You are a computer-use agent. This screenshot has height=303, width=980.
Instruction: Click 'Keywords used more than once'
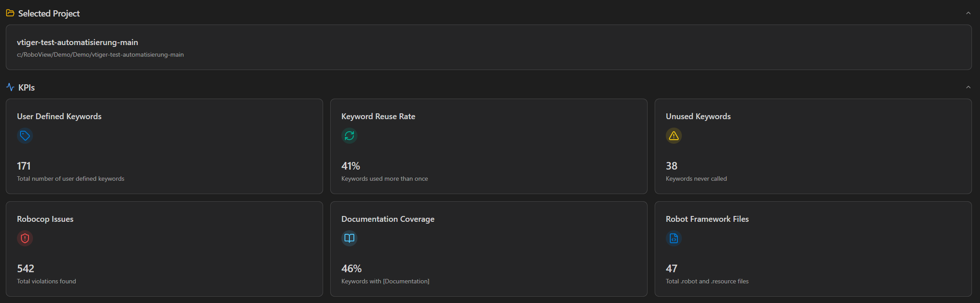385,178
